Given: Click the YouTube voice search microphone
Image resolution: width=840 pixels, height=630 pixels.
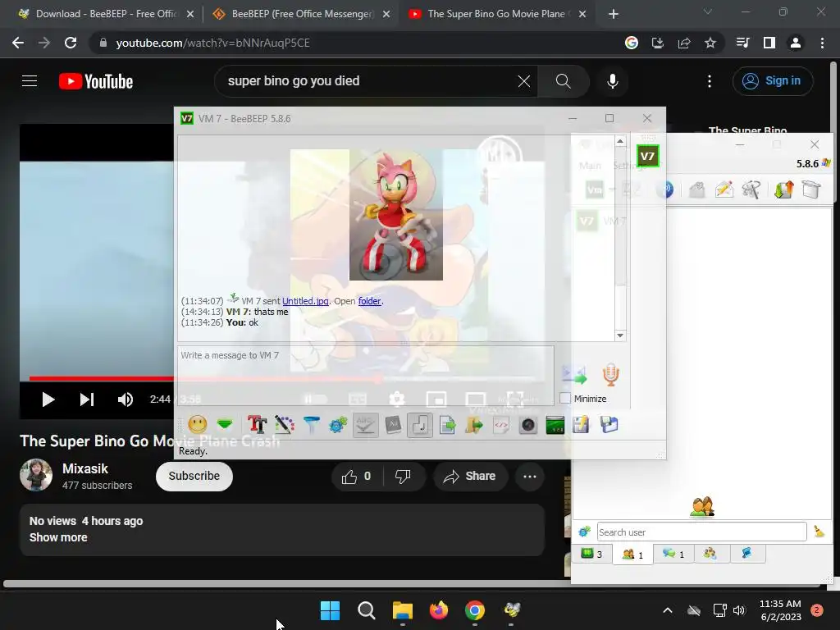Looking at the screenshot, I should (613, 81).
